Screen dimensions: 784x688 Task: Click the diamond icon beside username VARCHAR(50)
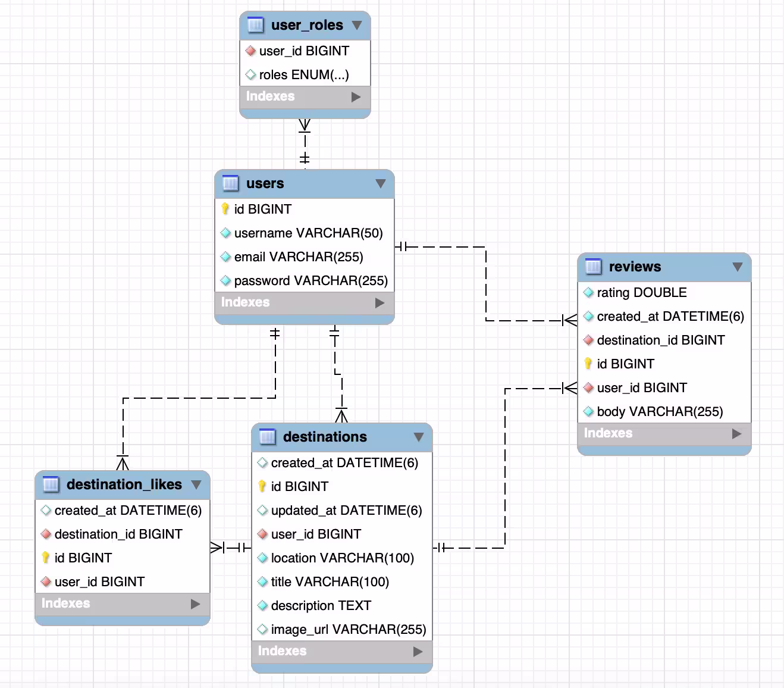[x=225, y=233]
